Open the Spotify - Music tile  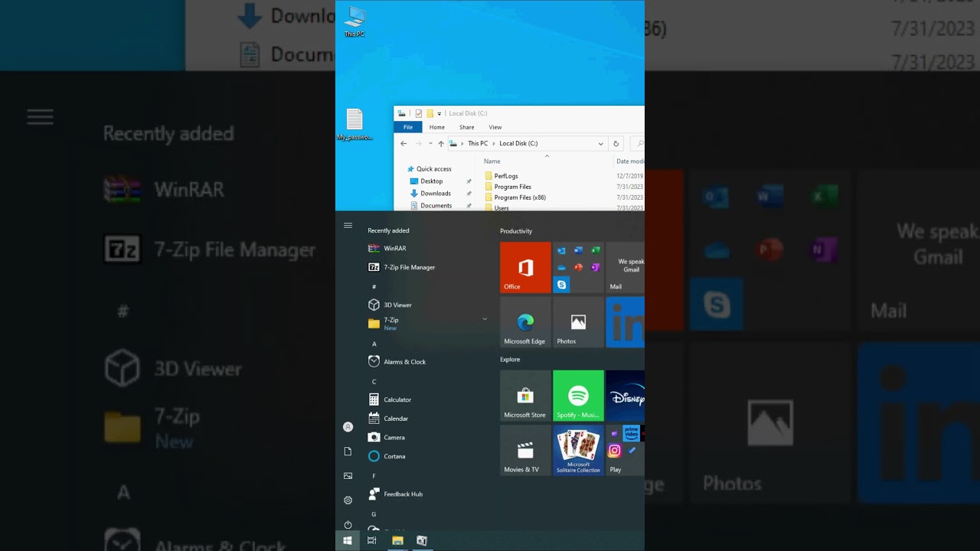(x=578, y=396)
